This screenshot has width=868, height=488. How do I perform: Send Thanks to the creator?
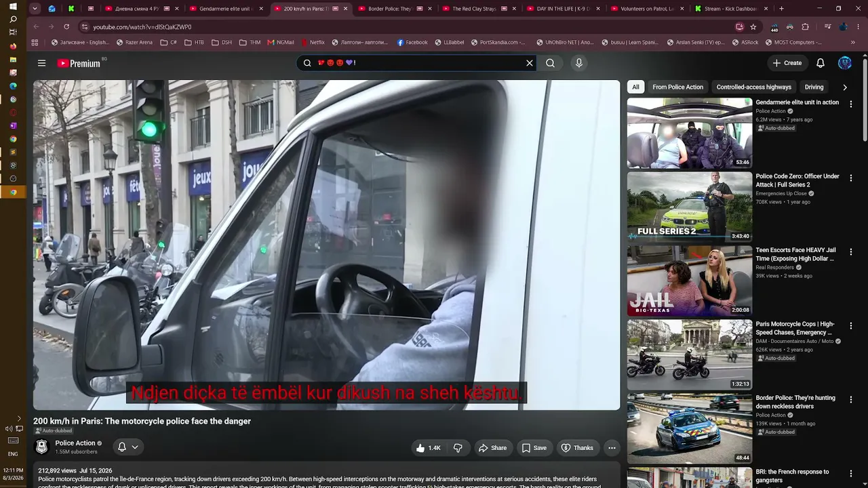point(577,448)
